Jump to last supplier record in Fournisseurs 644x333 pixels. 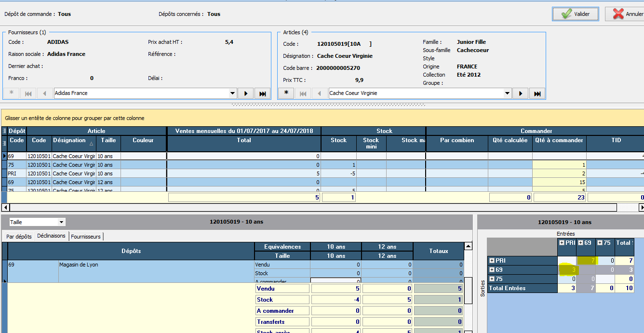[x=262, y=93]
